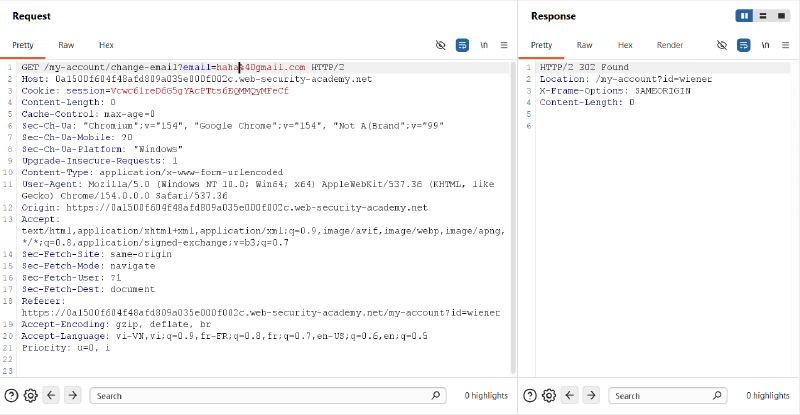The height and width of the screenshot is (415, 800).
Task: Switch Request view to the Hex tab
Action: coord(106,45)
